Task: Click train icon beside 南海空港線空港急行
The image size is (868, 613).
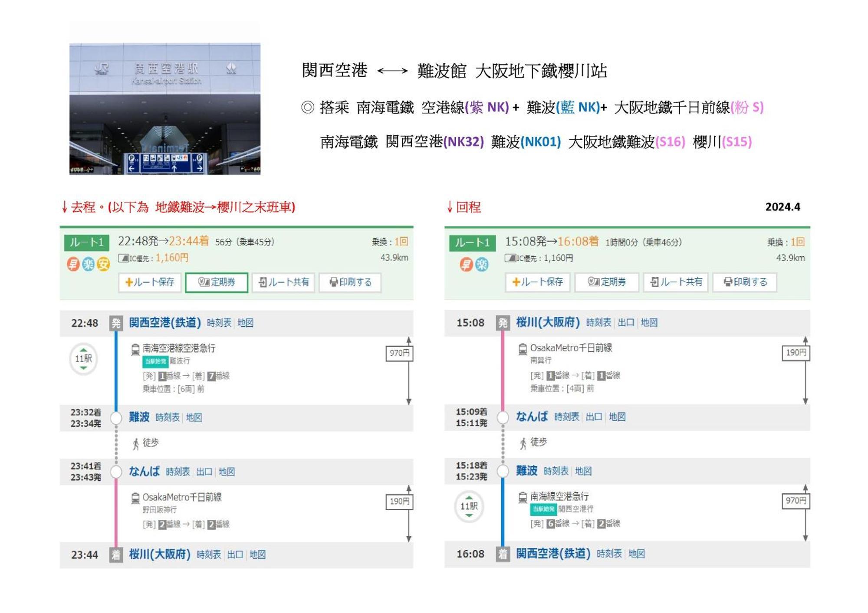Action: click(135, 349)
